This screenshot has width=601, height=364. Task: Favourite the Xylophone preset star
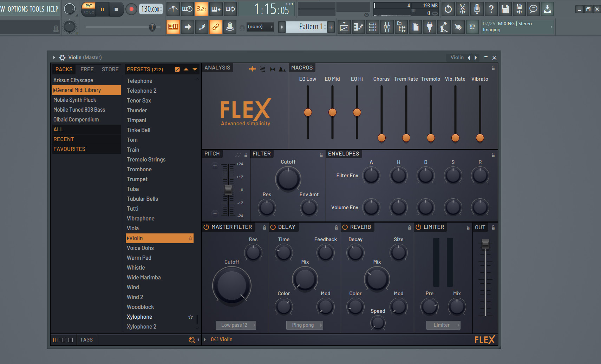tap(190, 317)
